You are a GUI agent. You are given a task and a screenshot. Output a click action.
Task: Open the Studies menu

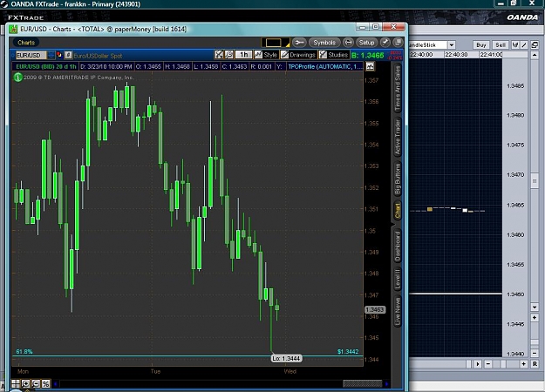tap(334, 55)
